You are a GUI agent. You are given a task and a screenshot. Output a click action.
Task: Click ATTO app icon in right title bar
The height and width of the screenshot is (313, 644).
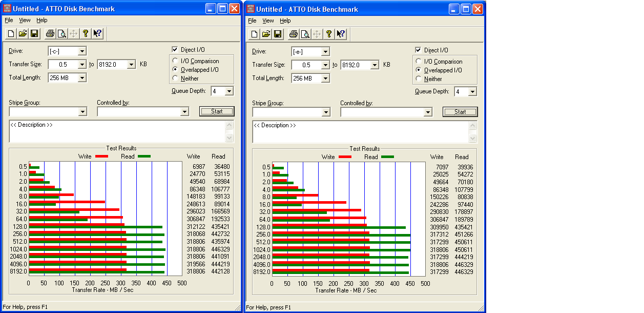click(x=250, y=9)
